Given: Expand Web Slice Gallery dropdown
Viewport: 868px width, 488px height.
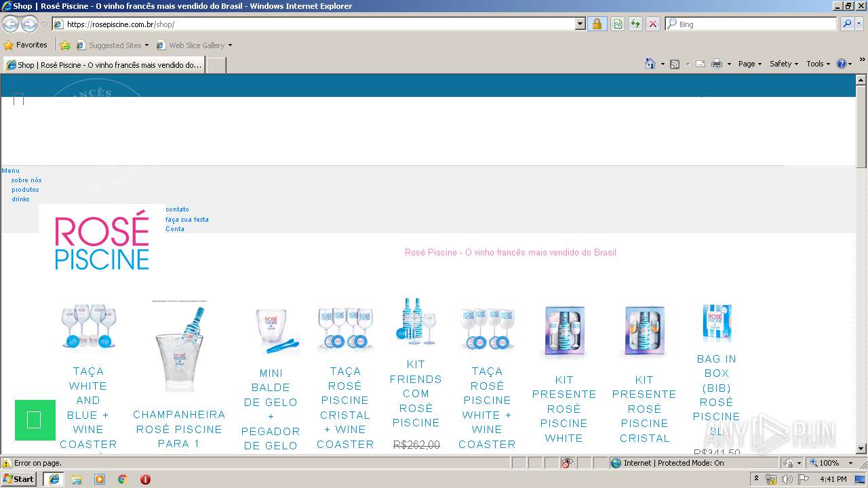Looking at the screenshot, I should click(x=230, y=45).
